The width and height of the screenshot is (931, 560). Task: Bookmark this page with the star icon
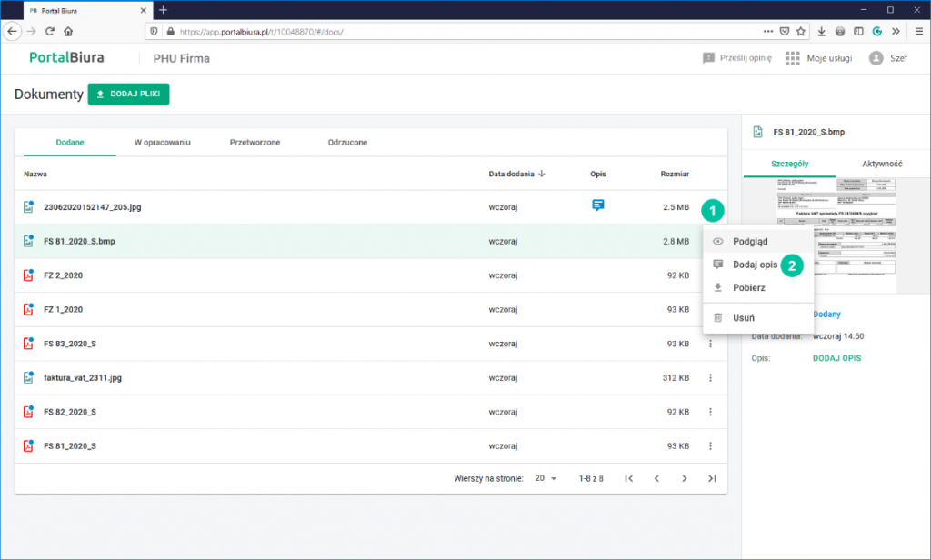(801, 32)
